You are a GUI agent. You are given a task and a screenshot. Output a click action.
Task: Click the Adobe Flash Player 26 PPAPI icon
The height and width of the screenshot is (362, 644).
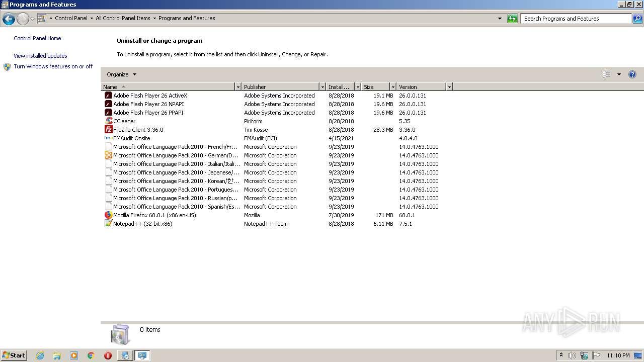(x=108, y=113)
